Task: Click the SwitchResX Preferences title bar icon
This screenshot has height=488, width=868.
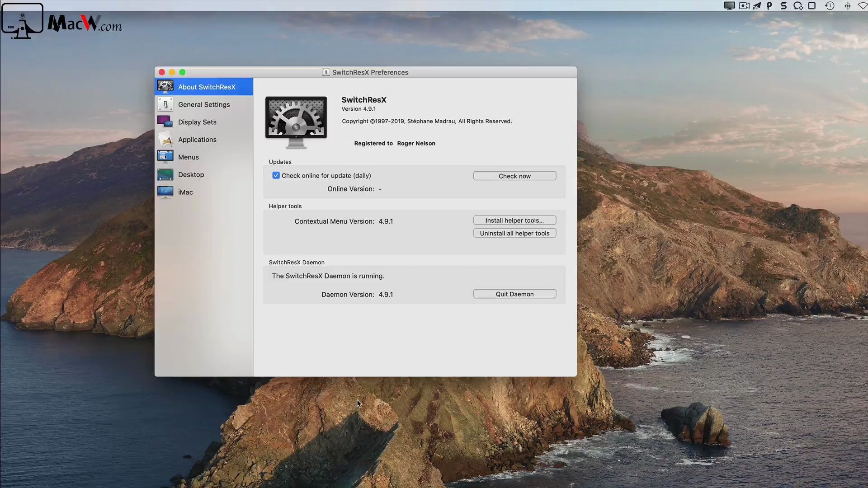Action: click(326, 72)
